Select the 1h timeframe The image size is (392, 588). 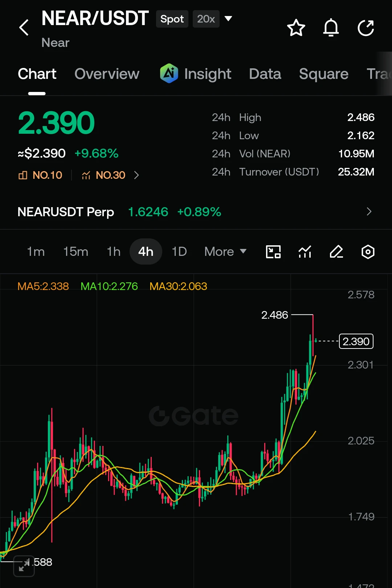pos(114,251)
